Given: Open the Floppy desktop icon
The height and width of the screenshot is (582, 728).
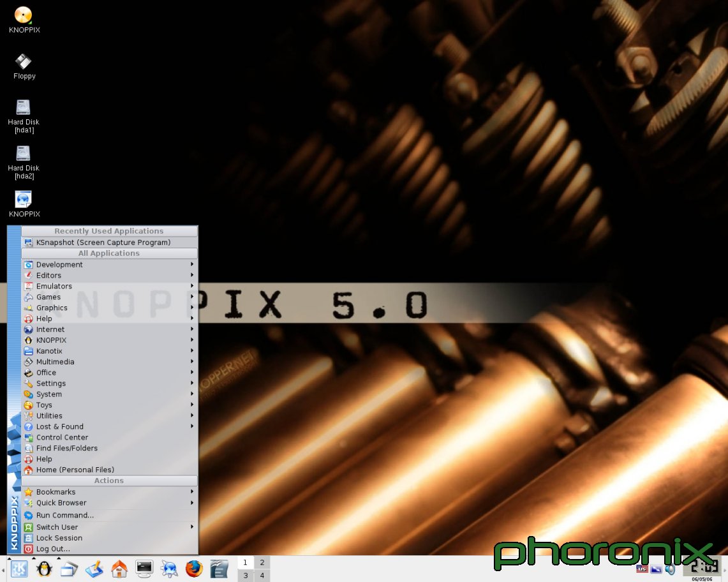Looking at the screenshot, I should point(24,62).
